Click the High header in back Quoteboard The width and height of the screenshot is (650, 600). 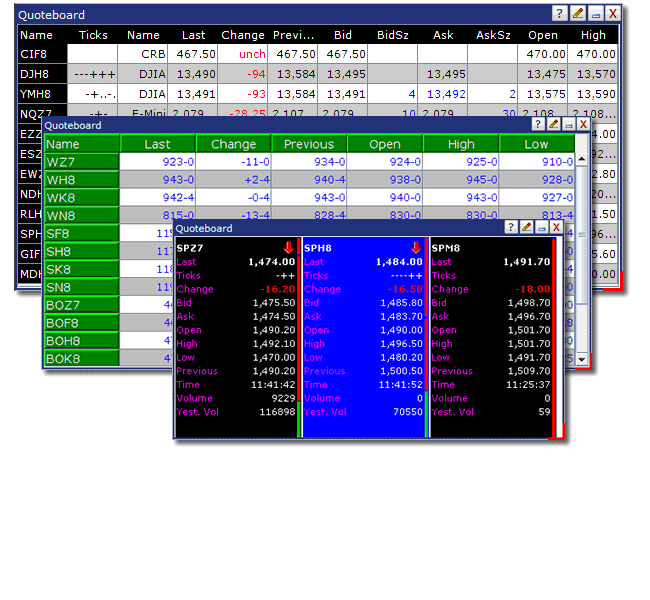click(593, 35)
